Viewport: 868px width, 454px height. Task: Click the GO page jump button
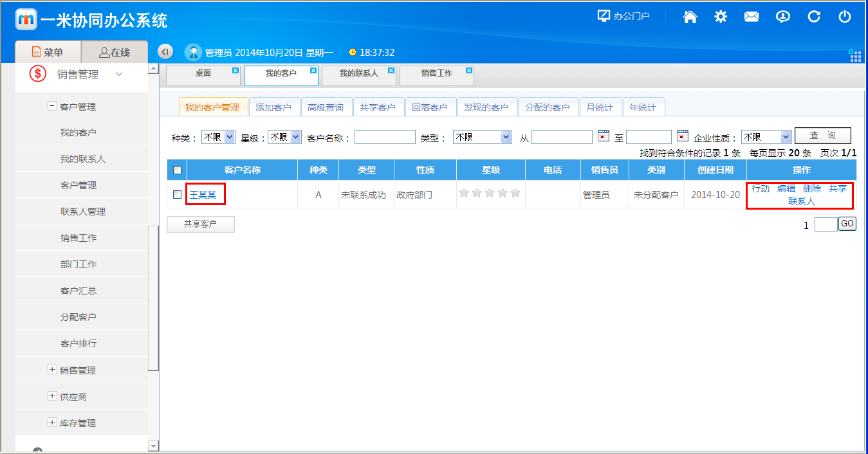tap(847, 224)
